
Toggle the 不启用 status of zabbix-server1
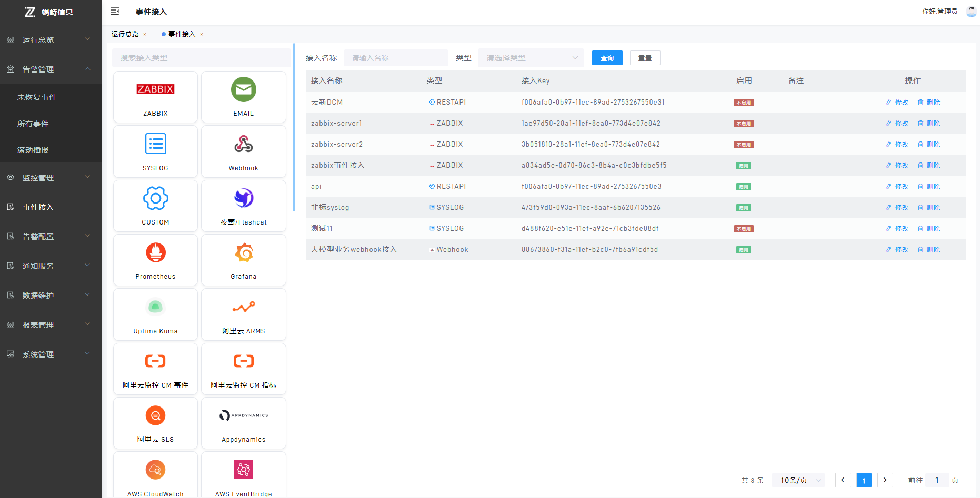[x=744, y=124]
